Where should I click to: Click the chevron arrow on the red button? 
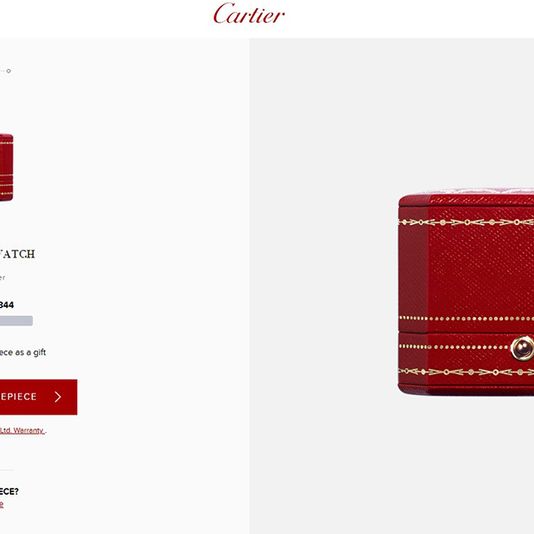tap(58, 397)
